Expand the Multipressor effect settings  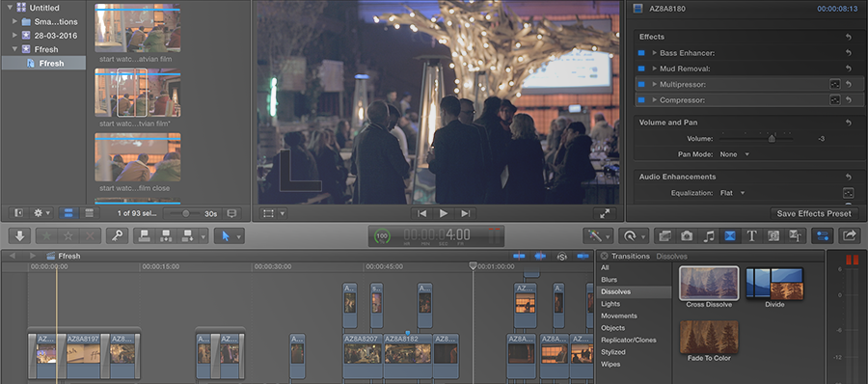tap(654, 84)
